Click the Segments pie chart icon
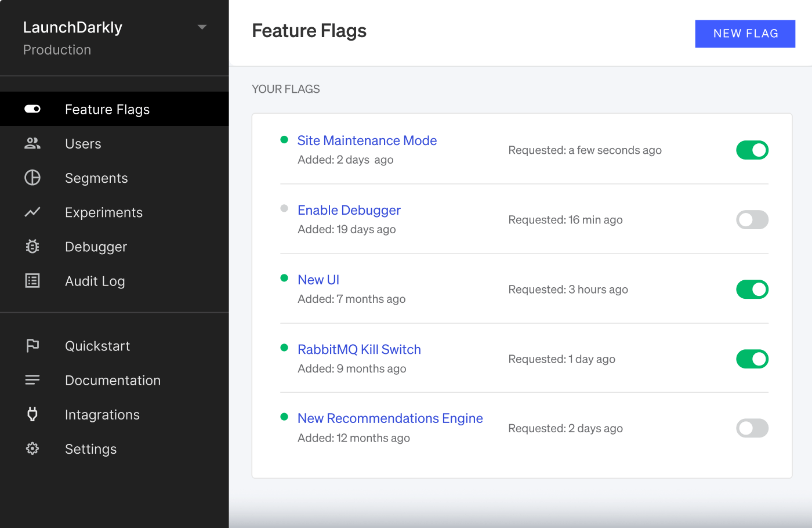 coord(32,178)
